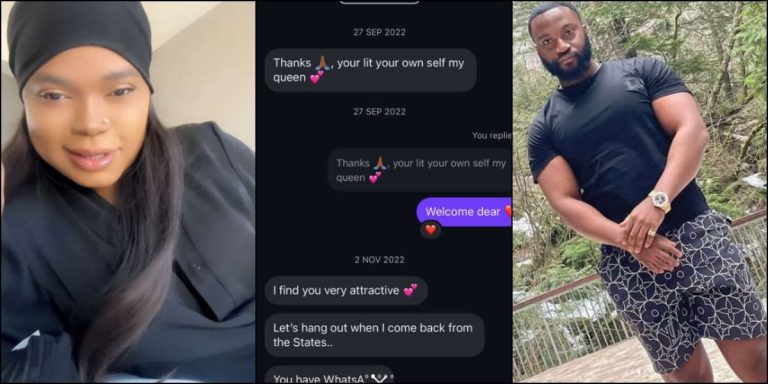Click the two hearts emoji after 'queen' in first message
The width and height of the screenshot is (768, 384).
(x=317, y=77)
